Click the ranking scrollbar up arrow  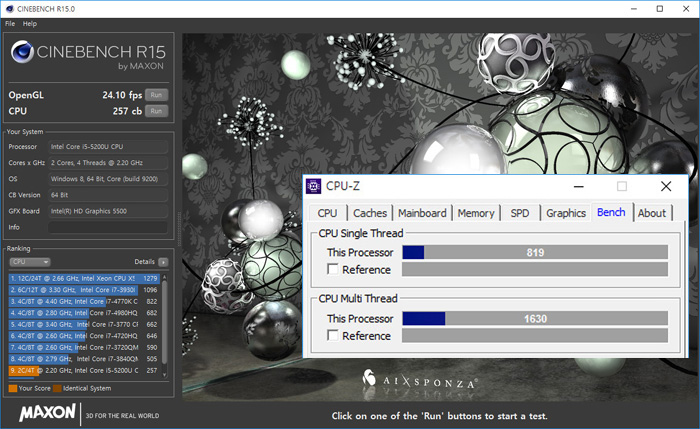(x=165, y=277)
